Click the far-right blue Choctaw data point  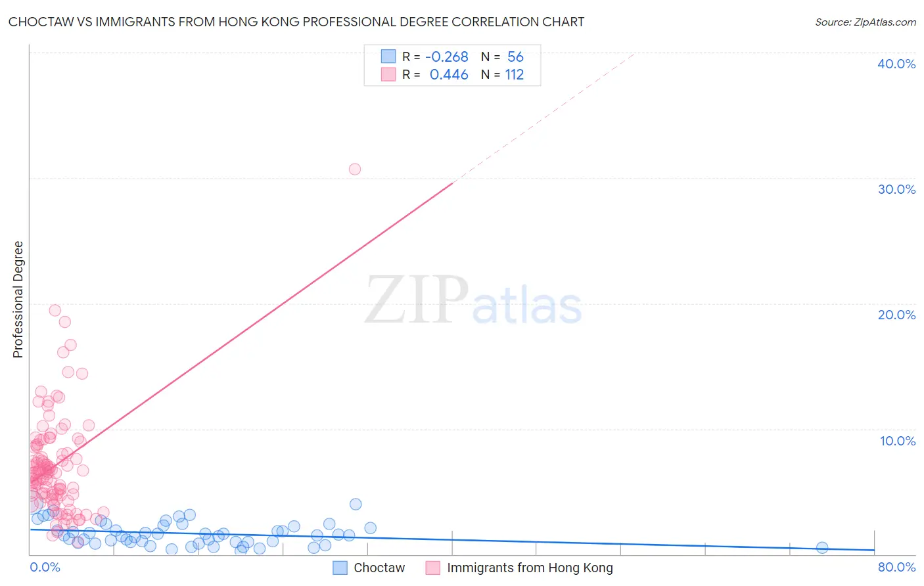pos(822,547)
